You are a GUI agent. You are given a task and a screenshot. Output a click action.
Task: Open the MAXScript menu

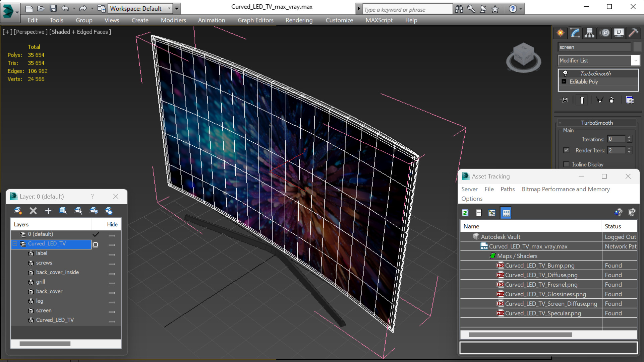point(379,20)
